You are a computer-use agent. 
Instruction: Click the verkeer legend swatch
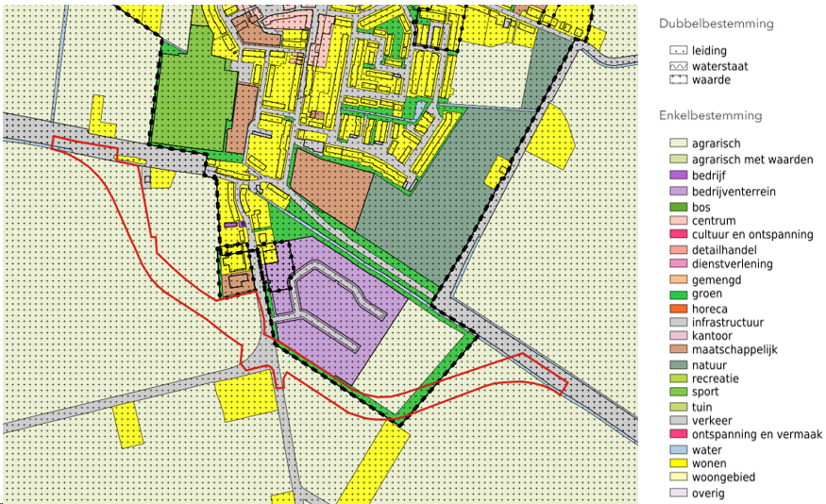679,420
